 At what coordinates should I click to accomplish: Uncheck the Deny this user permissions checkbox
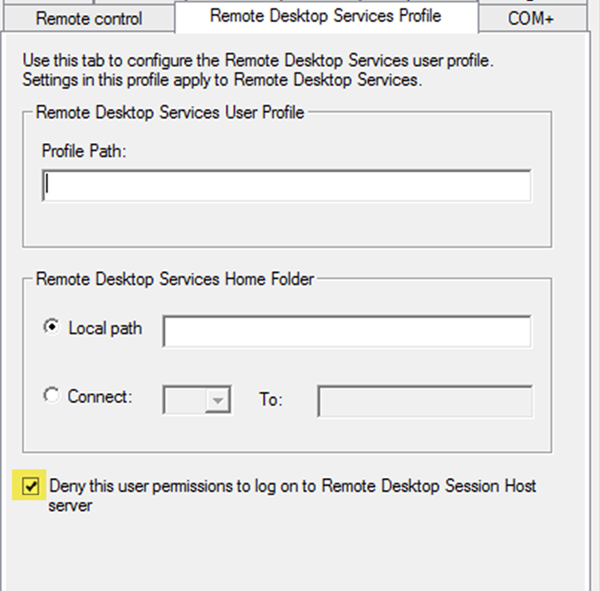pos(31,487)
